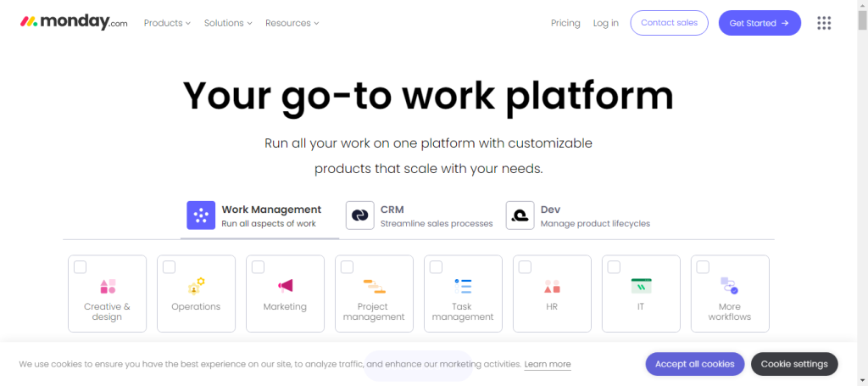Click the Project management Gantt icon
Image resolution: width=868 pixels, height=386 pixels.
(374, 286)
